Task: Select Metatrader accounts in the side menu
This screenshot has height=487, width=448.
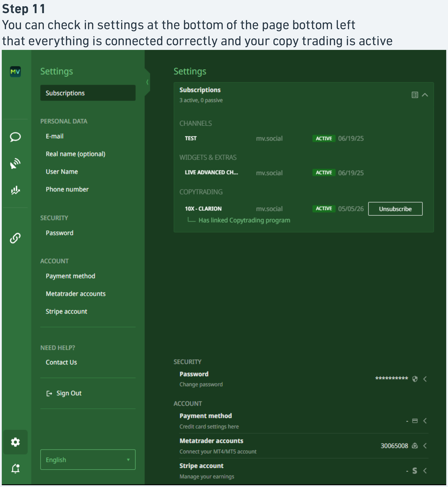Action: (x=76, y=294)
